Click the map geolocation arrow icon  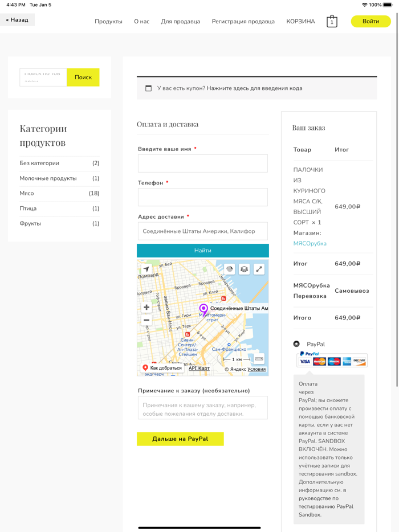(x=146, y=269)
